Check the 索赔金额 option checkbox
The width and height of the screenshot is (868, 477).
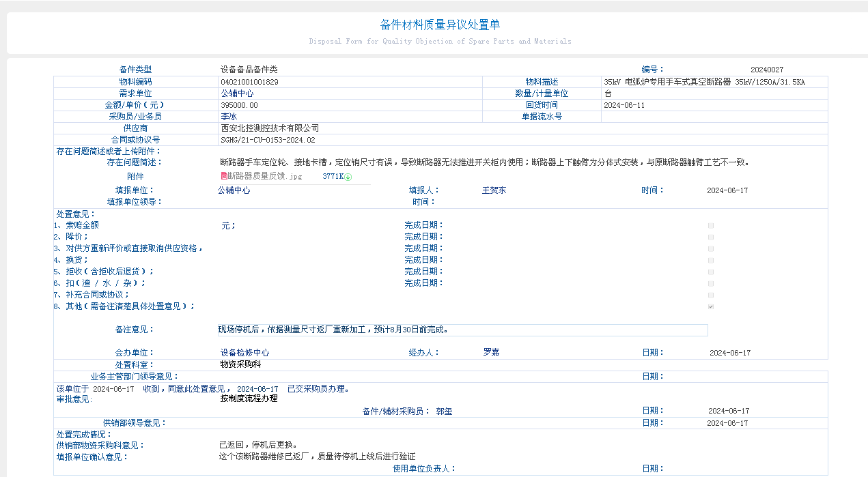(x=710, y=225)
